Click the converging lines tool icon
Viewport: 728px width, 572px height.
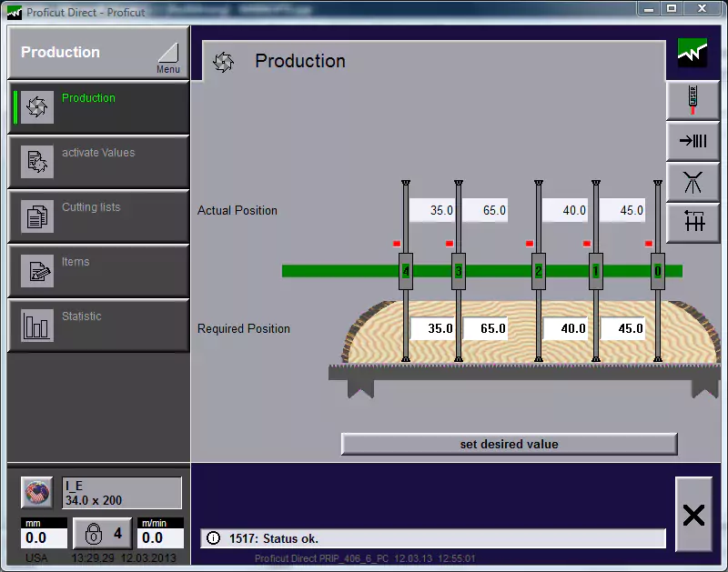coord(693,182)
